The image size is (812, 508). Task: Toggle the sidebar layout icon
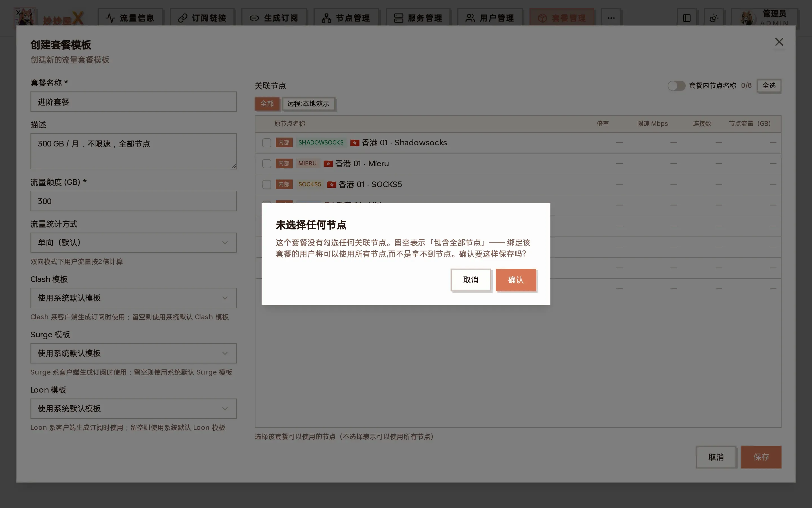pos(687,18)
